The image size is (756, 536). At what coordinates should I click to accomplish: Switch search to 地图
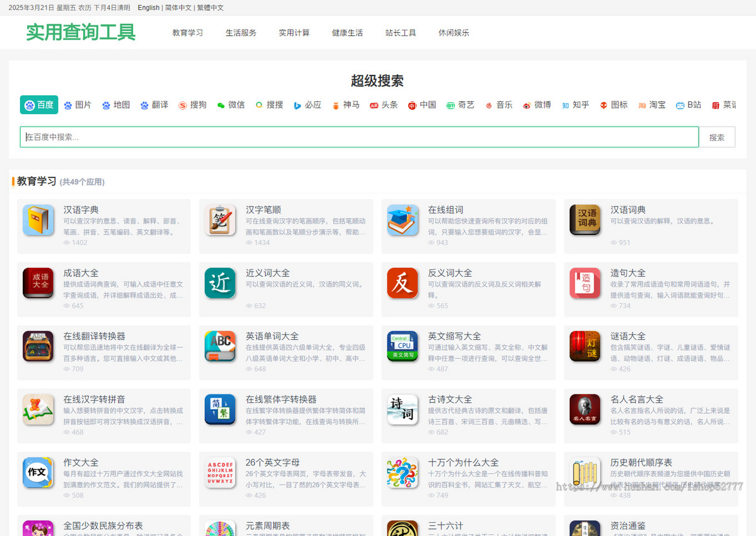pyautogui.click(x=116, y=105)
